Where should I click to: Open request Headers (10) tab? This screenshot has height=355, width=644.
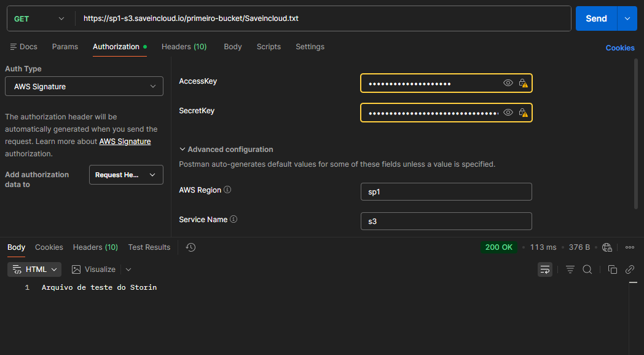pos(184,47)
